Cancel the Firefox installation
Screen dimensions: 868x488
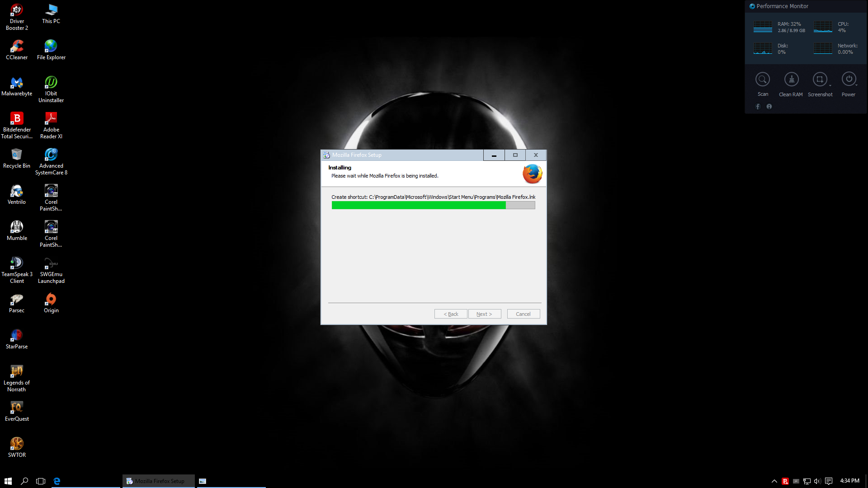[x=523, y=314]
